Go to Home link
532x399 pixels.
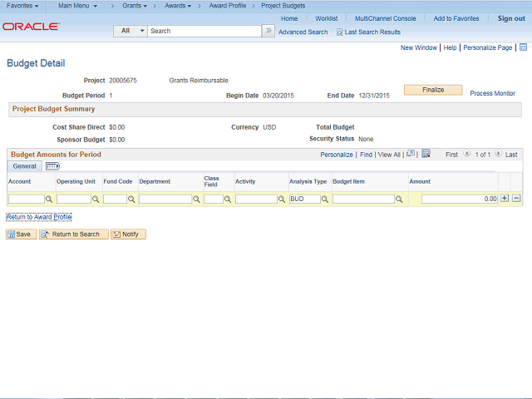coord(289,18)
